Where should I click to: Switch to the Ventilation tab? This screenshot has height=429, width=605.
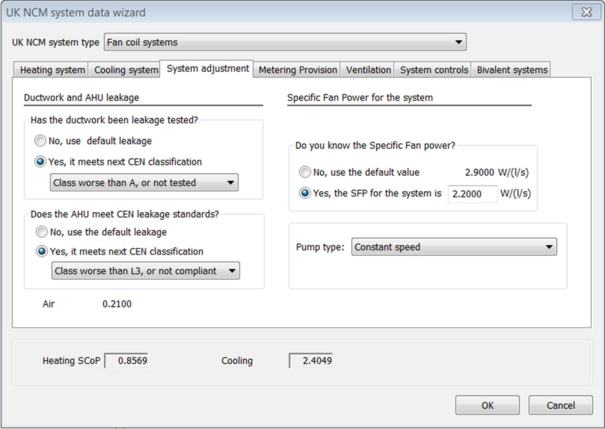368,70
